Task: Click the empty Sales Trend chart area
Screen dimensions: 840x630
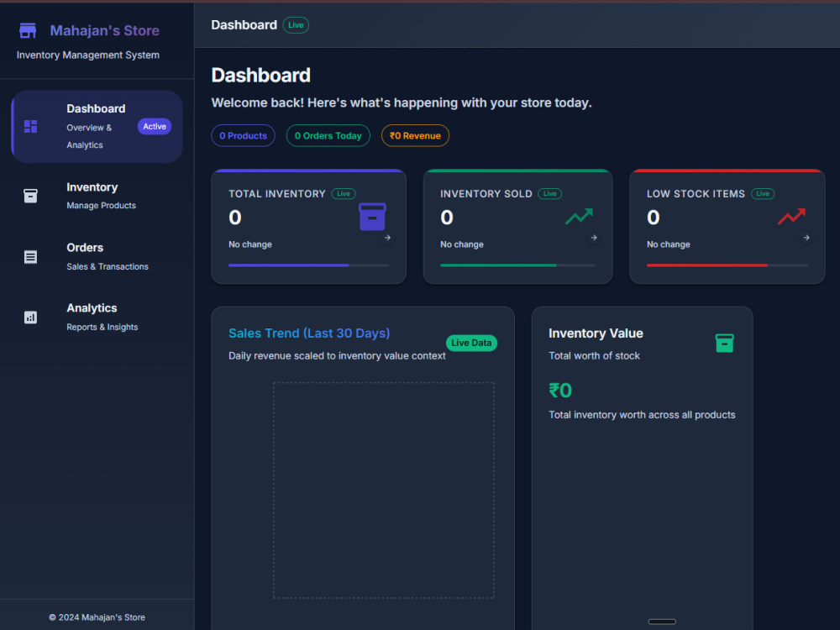Action: (x=384, y=491)
